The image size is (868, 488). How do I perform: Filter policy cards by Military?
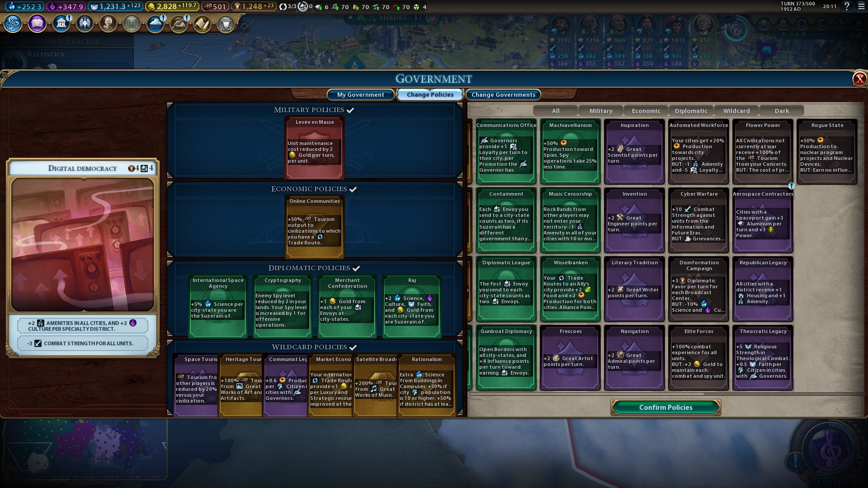(x=600, y=111)
